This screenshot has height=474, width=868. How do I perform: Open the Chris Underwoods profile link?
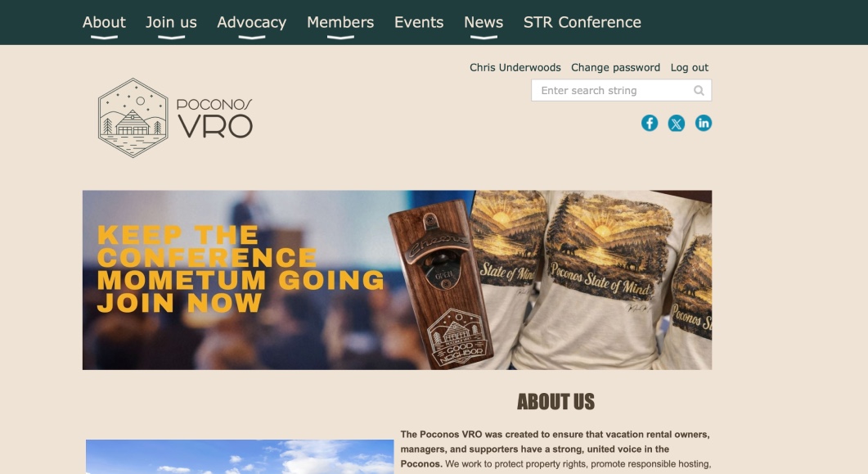coord(515,68)
